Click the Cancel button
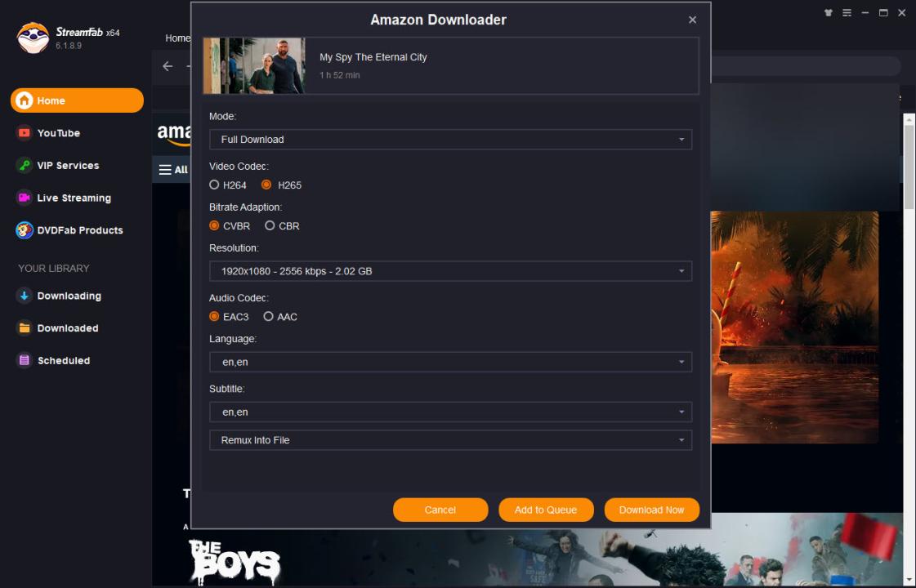Image resolution: width=916 pixels, height=588 pixels. [x=440, y=510]
